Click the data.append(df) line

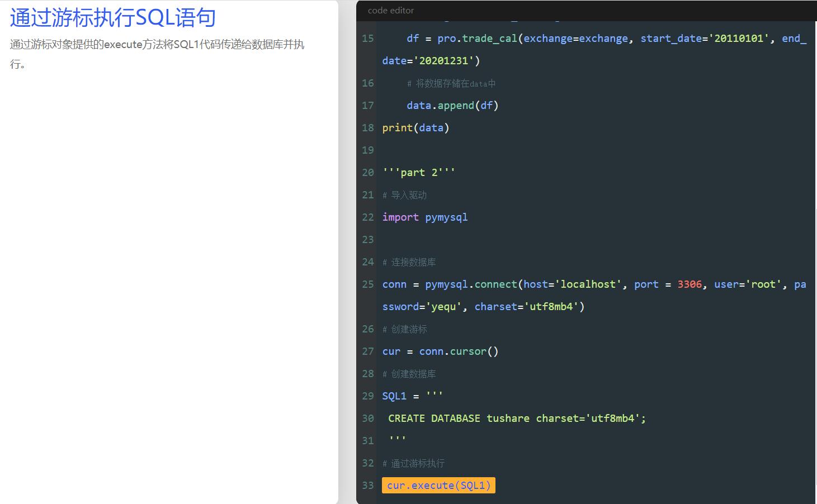[452, 106]
